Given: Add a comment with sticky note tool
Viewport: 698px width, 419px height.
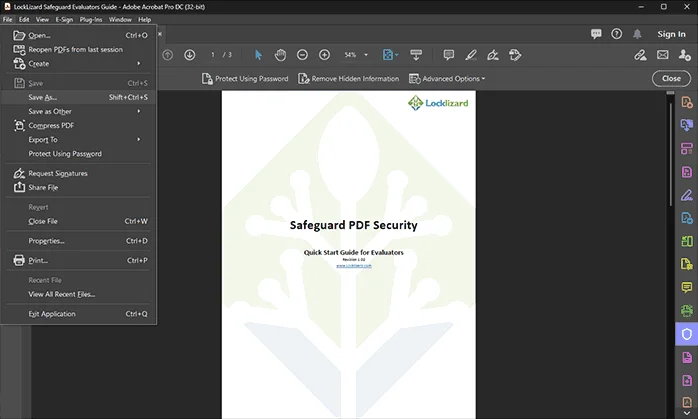Looking at the screenshot, I should click(x=448, y=54).
